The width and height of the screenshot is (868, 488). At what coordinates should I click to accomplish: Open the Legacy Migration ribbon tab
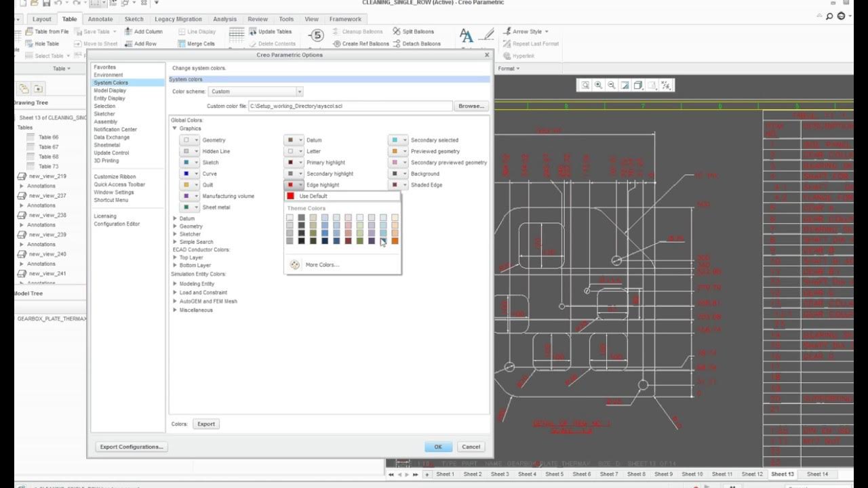click(178, 19)
